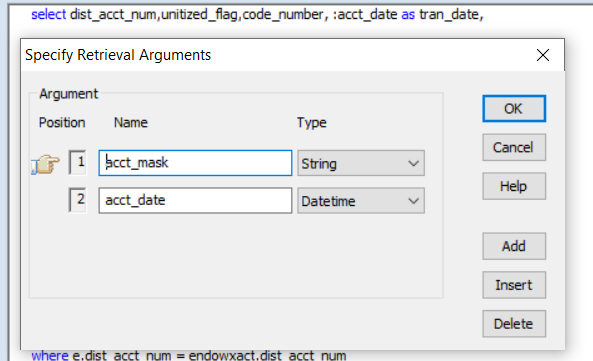Click the 'Position' column header label
Screen dimensions: 593x361
[62, 122]
